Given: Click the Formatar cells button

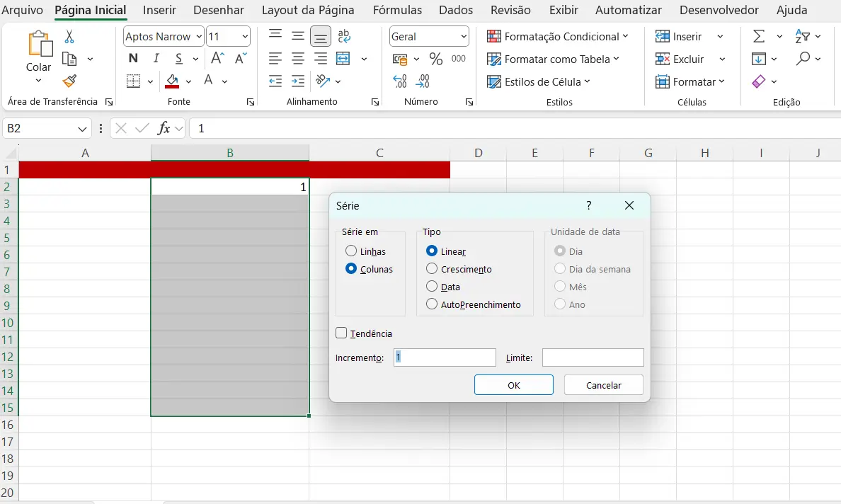Looking at the screenshot, I should [690, 81].
